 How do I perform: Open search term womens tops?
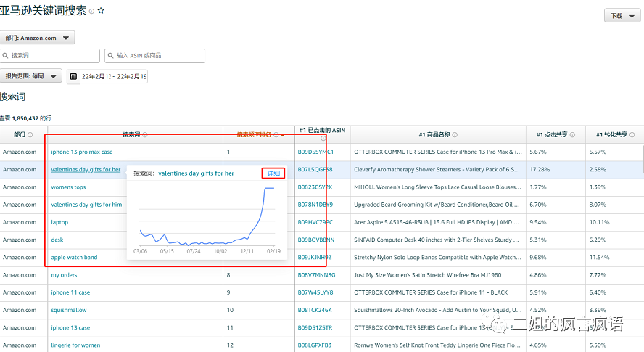pos(68,187)
